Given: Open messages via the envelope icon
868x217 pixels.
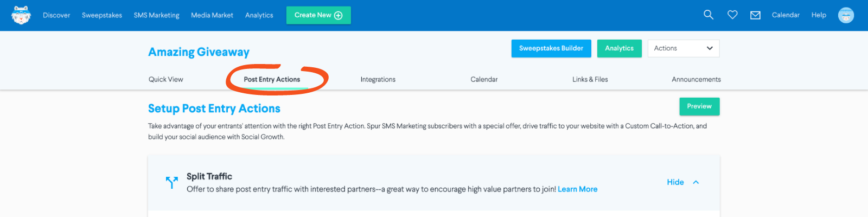Looking at the screenshot, I should 755,15.
